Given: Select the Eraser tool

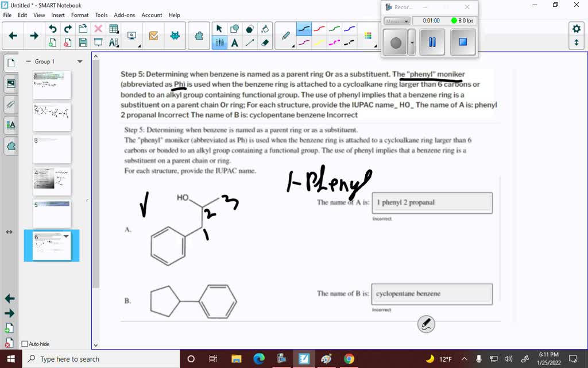Looking at the screenshot, I should (264, 41).
